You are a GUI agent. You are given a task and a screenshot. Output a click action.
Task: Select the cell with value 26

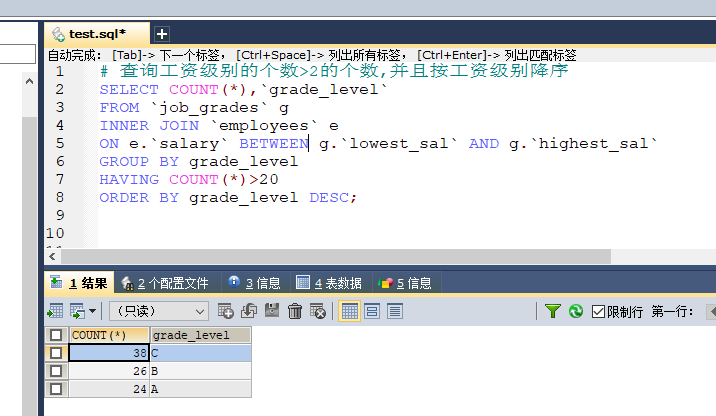click(x=109, y=371)
